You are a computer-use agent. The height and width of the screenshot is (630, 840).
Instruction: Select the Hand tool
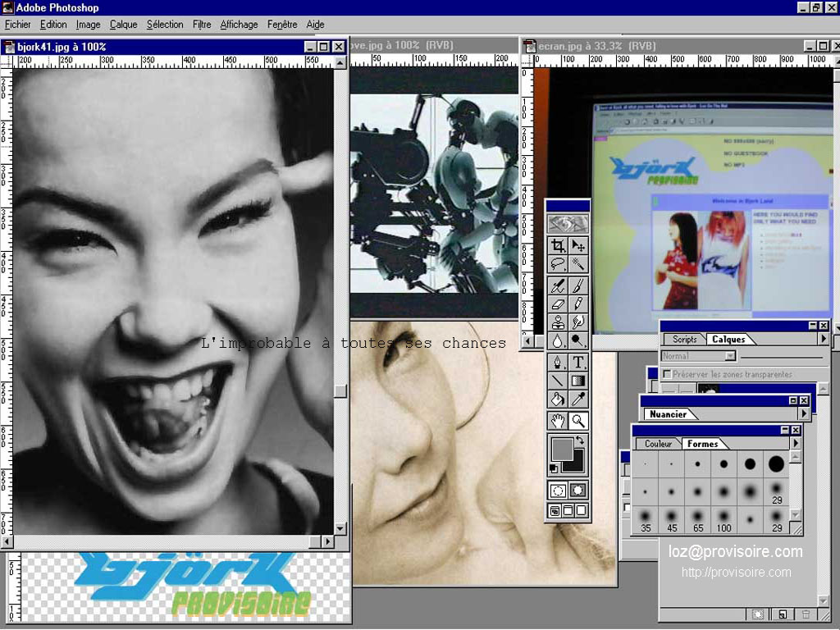(558, 421)
